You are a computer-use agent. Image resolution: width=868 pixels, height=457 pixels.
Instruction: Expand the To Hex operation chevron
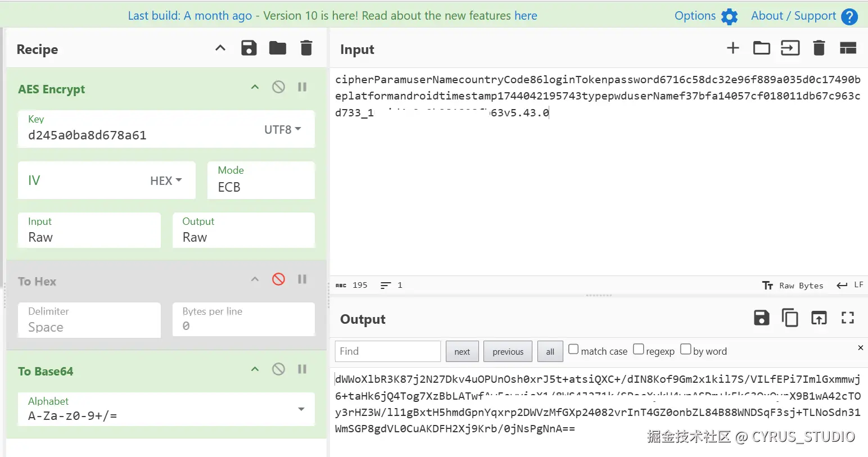click(x=255, y=279)
